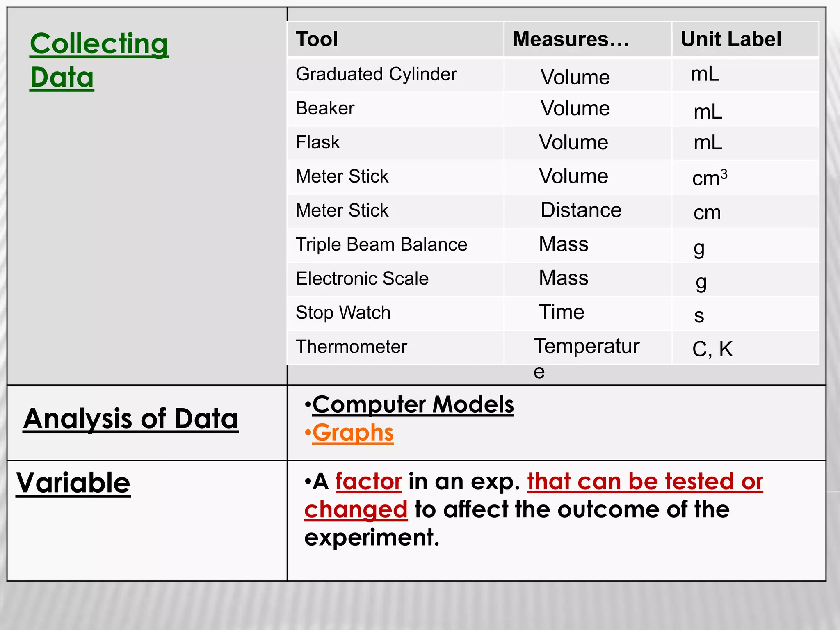Viewport: 840px width, 630px height.
Task: Click the 'Thermometer' cell
Action: coord(395,347)
